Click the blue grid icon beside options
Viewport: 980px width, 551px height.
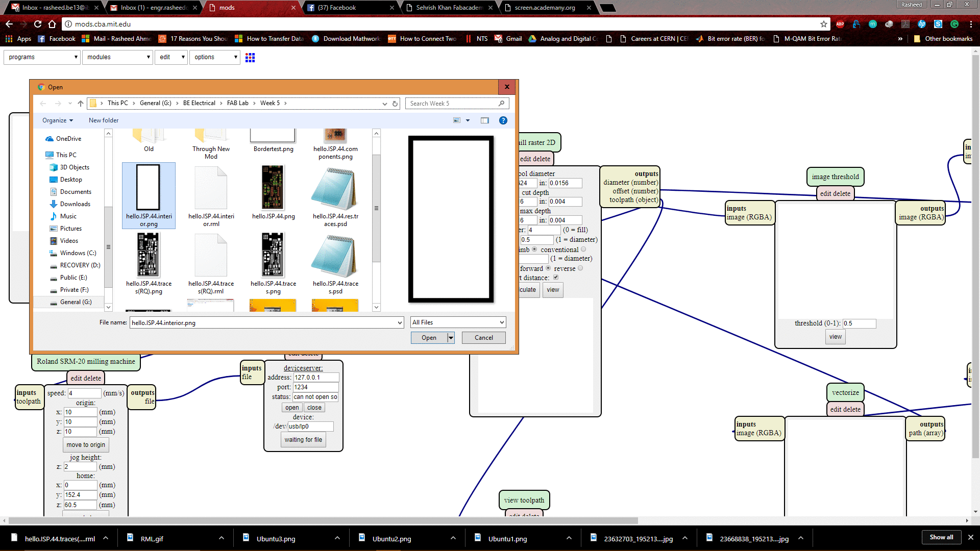250,57
